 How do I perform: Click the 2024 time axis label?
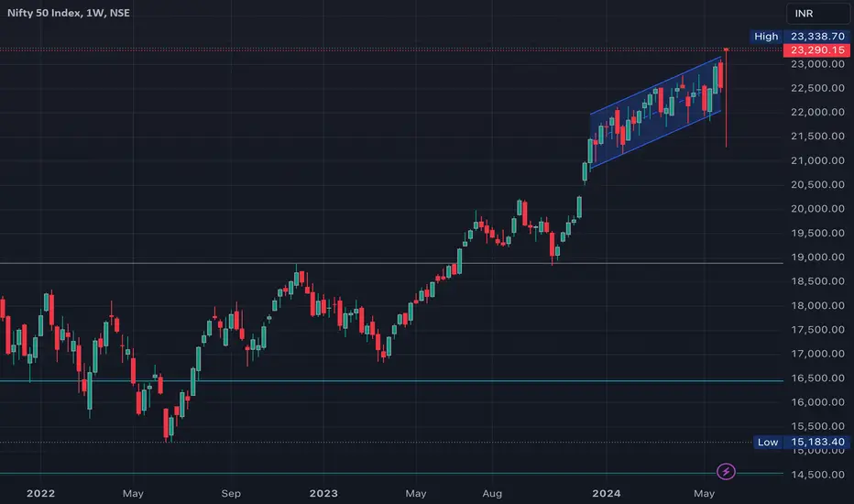click(607, 493)
